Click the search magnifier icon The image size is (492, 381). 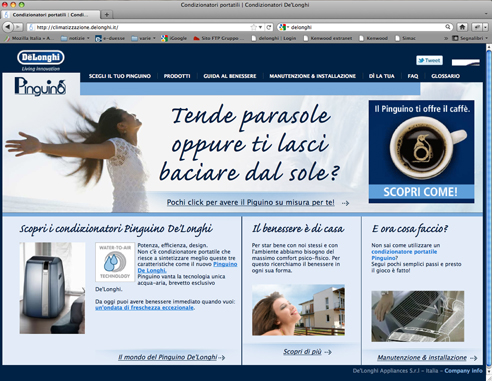[448, 27]
